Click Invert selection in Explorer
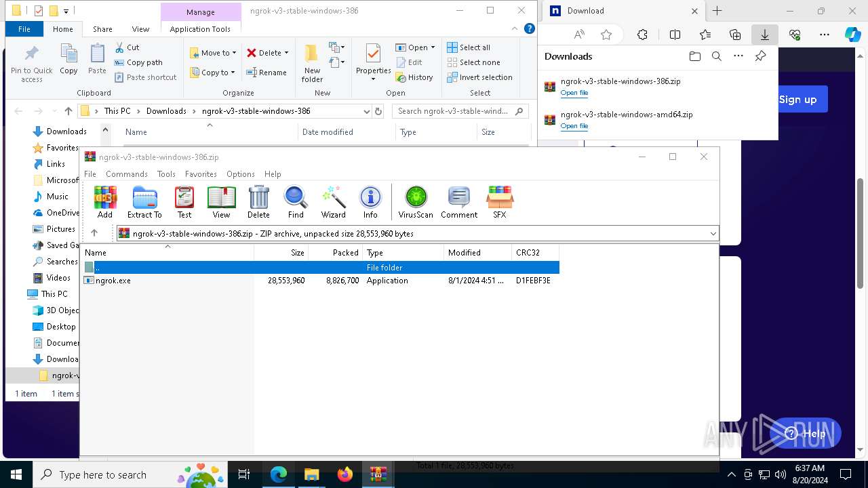This screenshot has height=488, width=868. pyautogui.click(x=479, y=77)
